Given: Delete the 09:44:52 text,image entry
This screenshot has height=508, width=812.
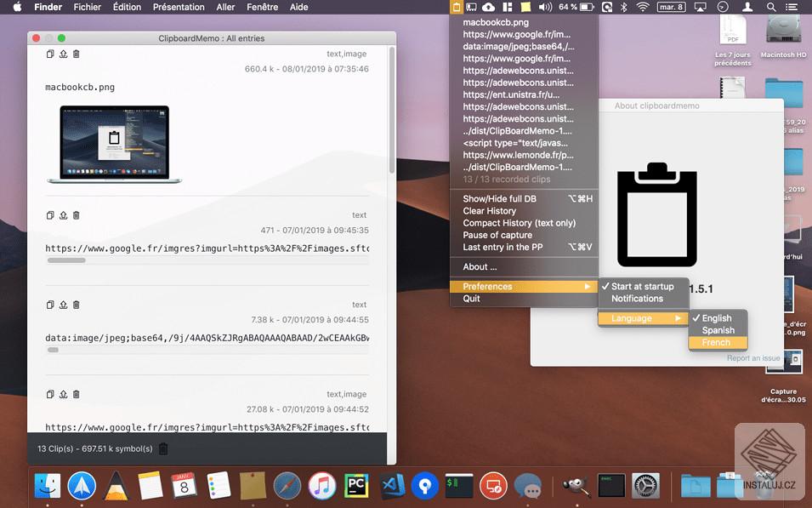Looking at the screenshot, I should pos(77,395).
